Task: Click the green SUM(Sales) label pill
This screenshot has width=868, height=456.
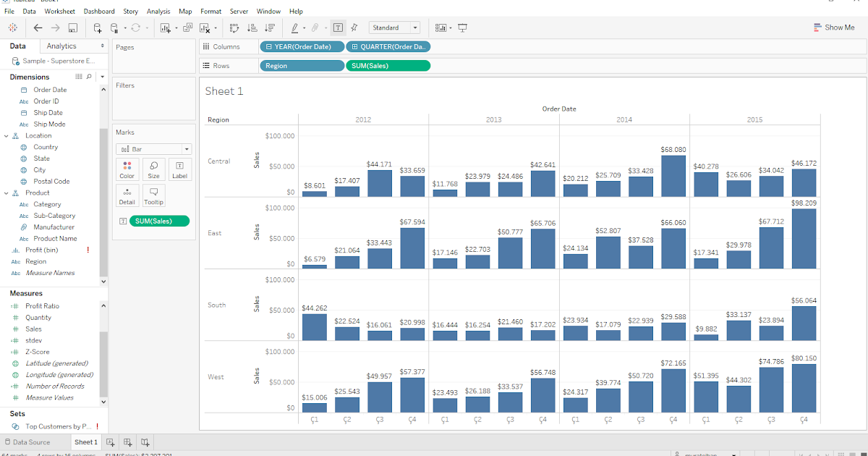Action: click(159, 221)
